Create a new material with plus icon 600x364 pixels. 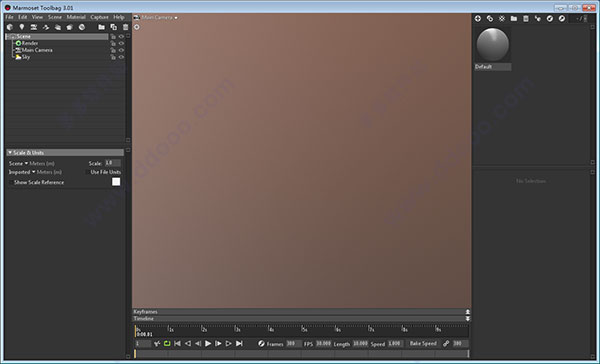478,18
